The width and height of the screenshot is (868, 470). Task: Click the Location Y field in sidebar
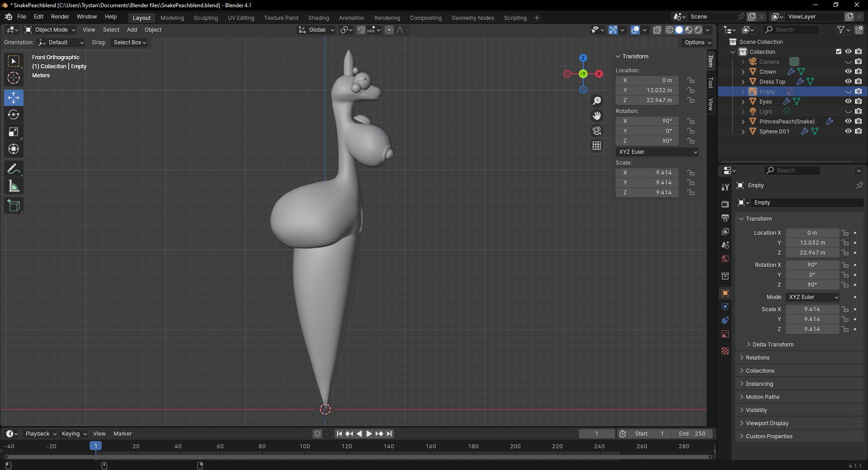click(x=647, y=90)
